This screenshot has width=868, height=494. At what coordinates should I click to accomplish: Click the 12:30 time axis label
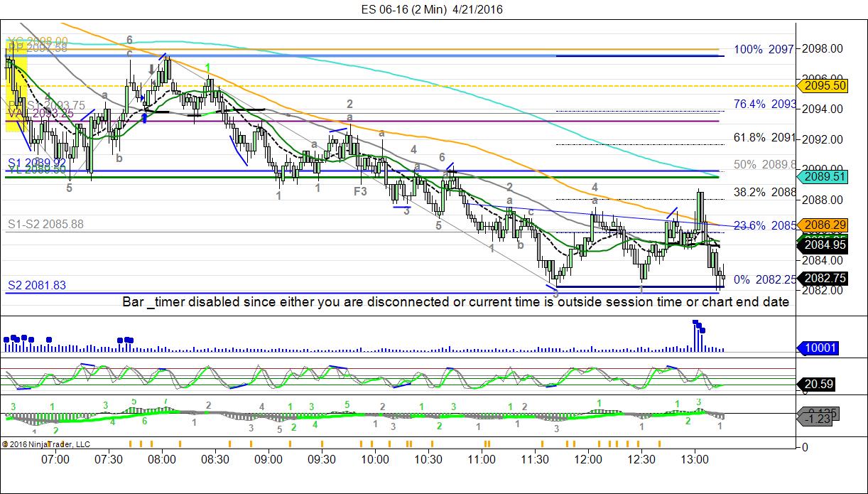tap(641, 459)
